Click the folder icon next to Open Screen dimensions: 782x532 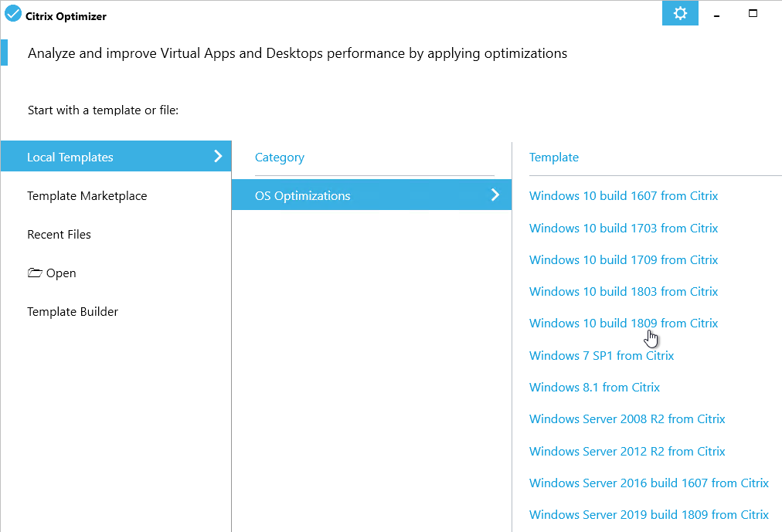click(35, 273)
